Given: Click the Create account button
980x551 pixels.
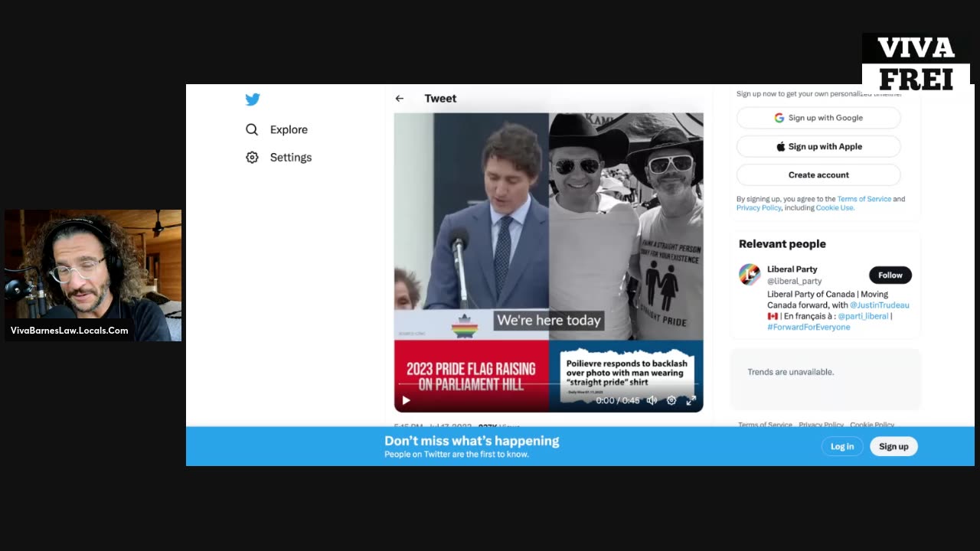Looking at the screenshot, I should click(818, 174).
